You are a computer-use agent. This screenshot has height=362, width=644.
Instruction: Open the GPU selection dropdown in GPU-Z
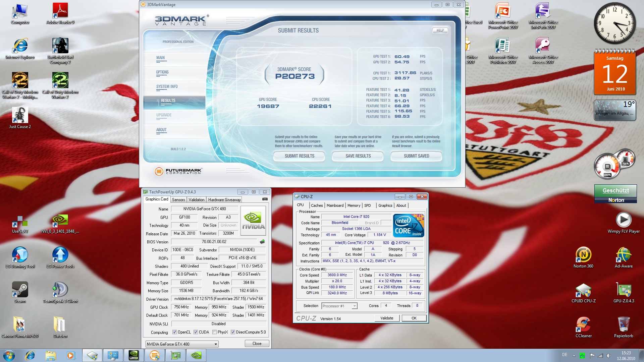[182, 344]
